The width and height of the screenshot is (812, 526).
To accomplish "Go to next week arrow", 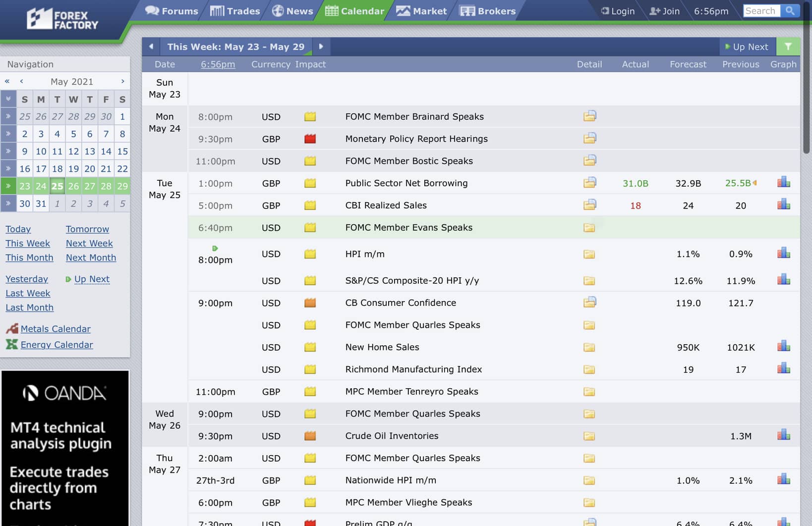I will [321, 47].
